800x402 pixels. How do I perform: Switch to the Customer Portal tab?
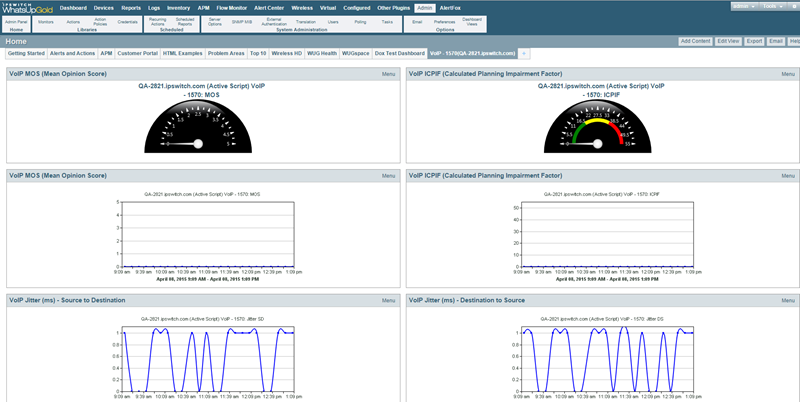pyautogui.click(x=137, y=54)
